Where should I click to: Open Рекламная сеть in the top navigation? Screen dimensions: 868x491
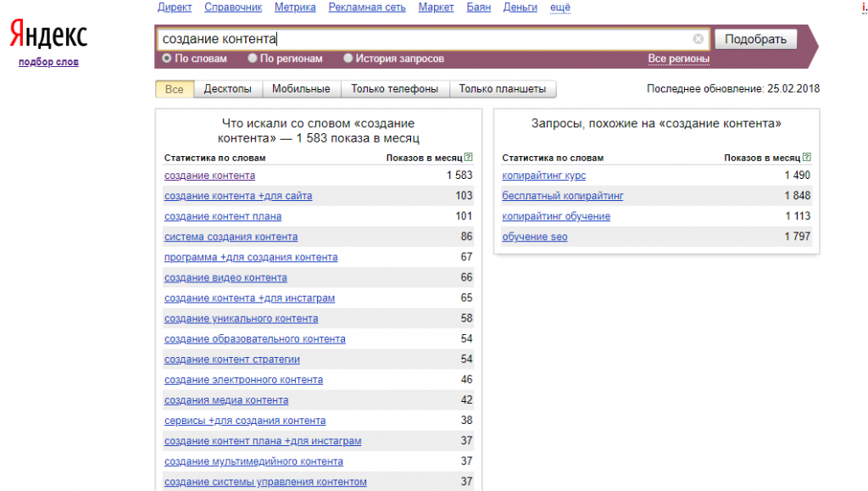click(x=367, y=7)
